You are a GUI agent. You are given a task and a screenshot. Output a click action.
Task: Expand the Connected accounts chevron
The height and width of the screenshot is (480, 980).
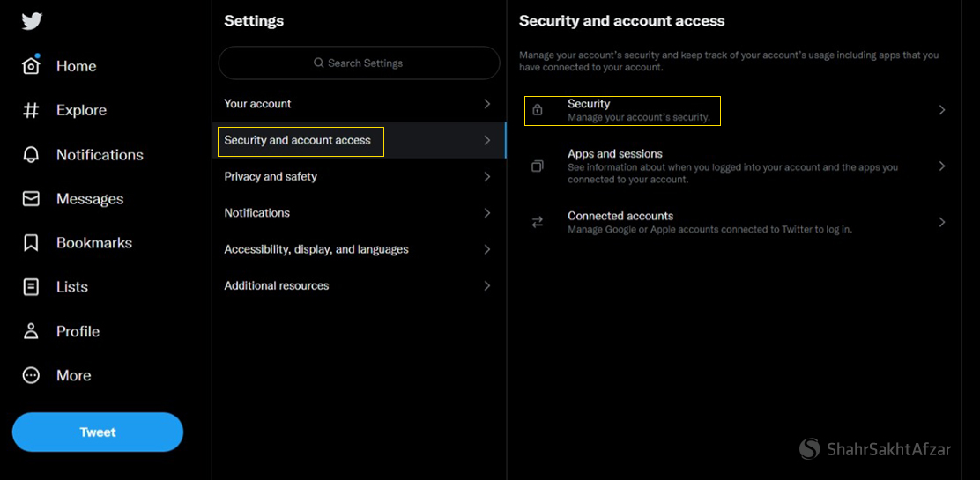(x=941, y=222)
